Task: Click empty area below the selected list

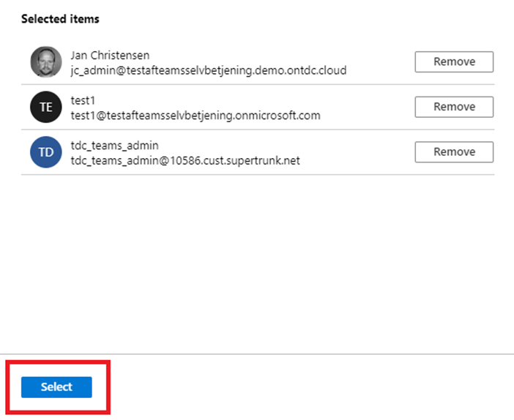Action: pyautogui.click(x=257, y=263)
